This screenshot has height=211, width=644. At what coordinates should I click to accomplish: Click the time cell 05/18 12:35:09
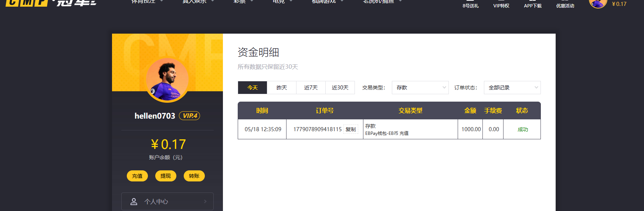[263, 129]
